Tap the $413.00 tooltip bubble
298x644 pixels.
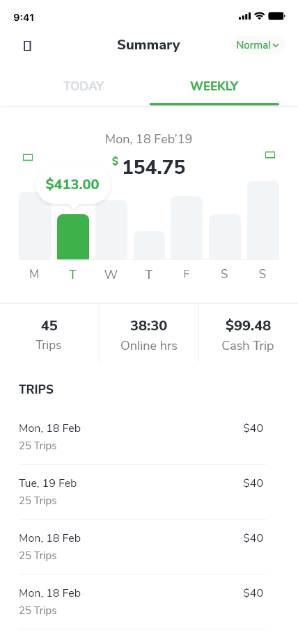[72, 184]
